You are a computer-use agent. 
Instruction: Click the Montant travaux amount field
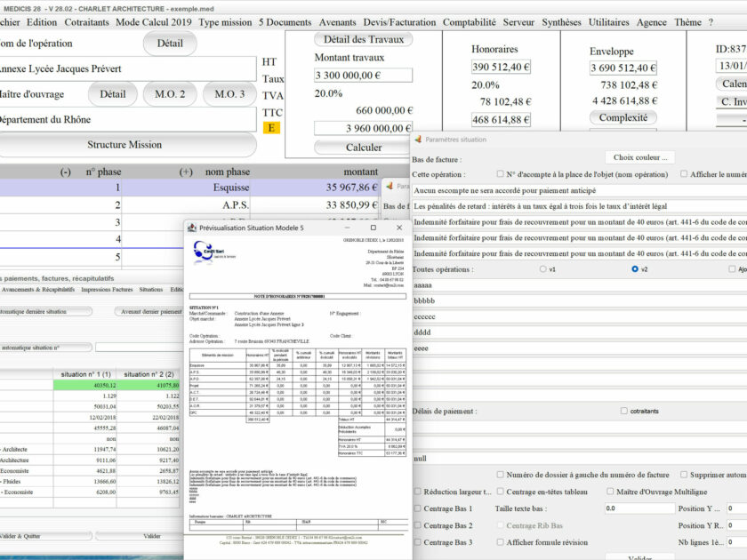(x=363, y=76)
